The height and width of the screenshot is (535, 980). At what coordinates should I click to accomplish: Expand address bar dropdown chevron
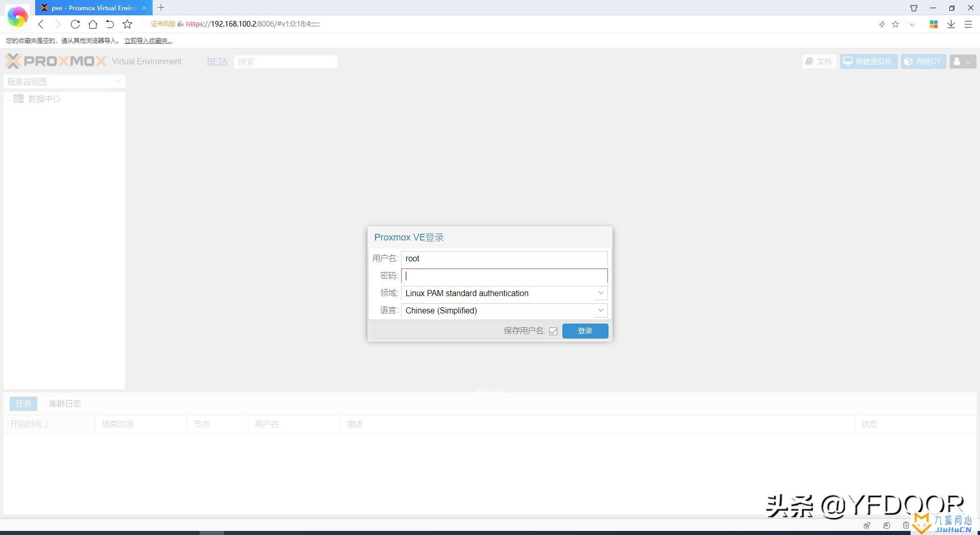point(912,24)
